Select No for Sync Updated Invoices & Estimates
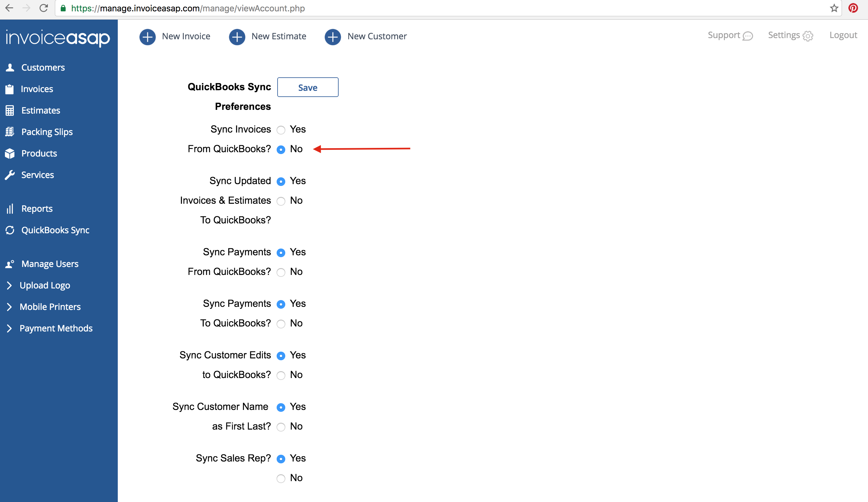The image size is (868, 502). (281, 201)
